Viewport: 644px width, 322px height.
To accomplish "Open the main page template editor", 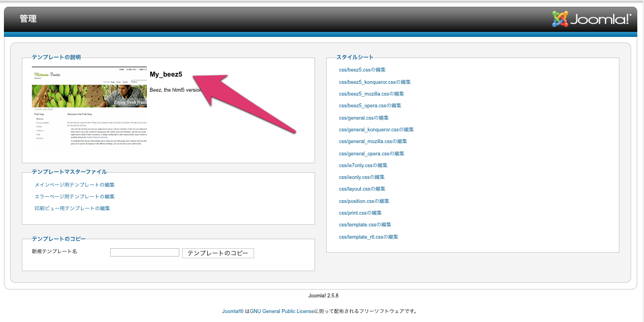I will (75, 184).
